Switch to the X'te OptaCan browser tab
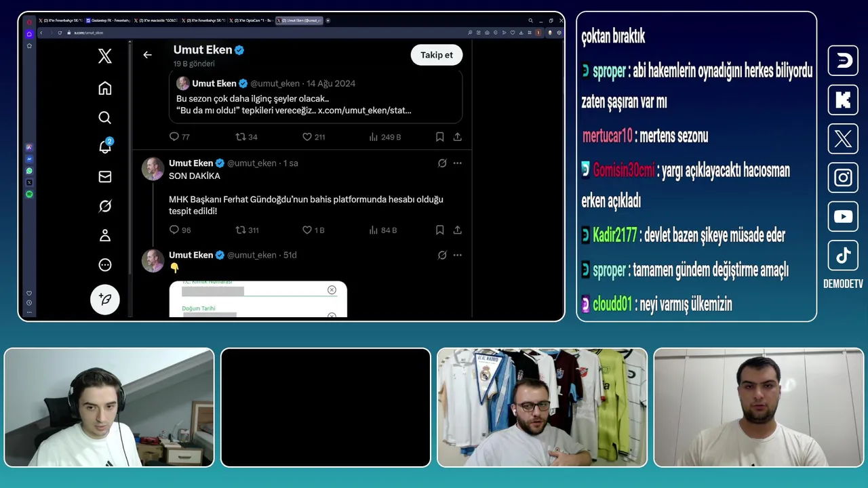This screenshot has height=488, width=868. pyautogui.click(x=251, y=20)
